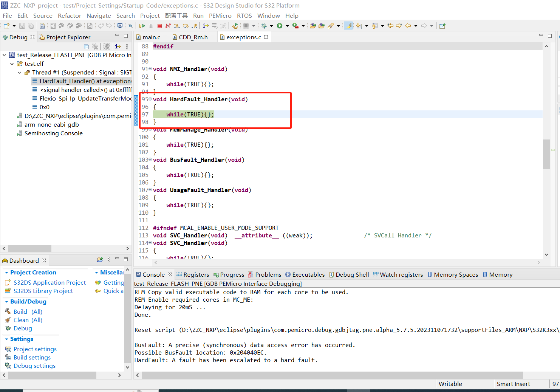
Task: Toggle the Instruction Stepping Mode icon
Action: point(206,25)
